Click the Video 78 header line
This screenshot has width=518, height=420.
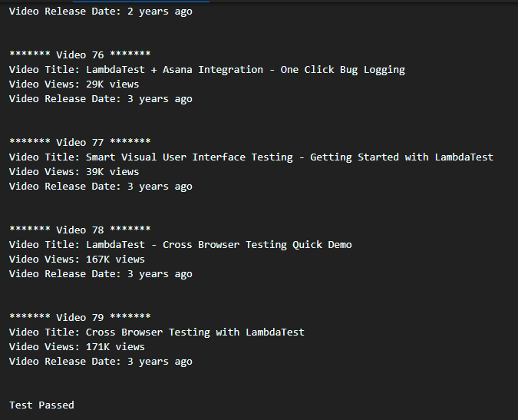[79, 230]
